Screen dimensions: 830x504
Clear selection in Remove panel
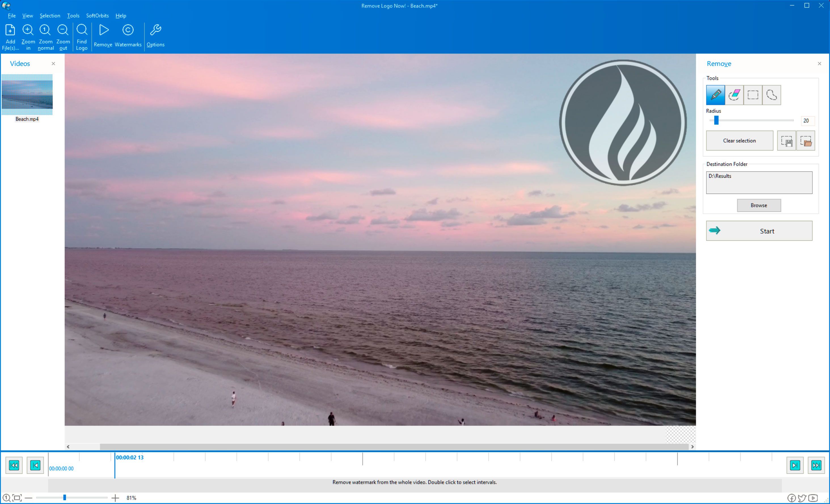(739, 141)
